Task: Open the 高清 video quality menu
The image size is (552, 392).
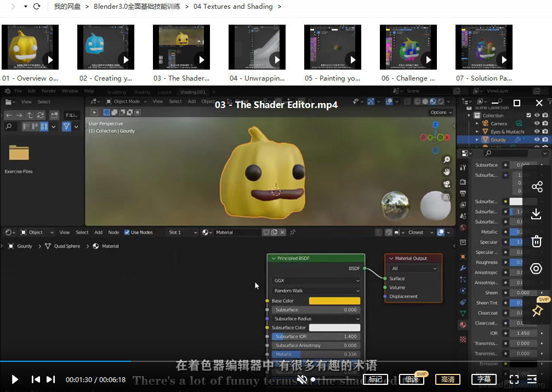Action: (447, 379)
